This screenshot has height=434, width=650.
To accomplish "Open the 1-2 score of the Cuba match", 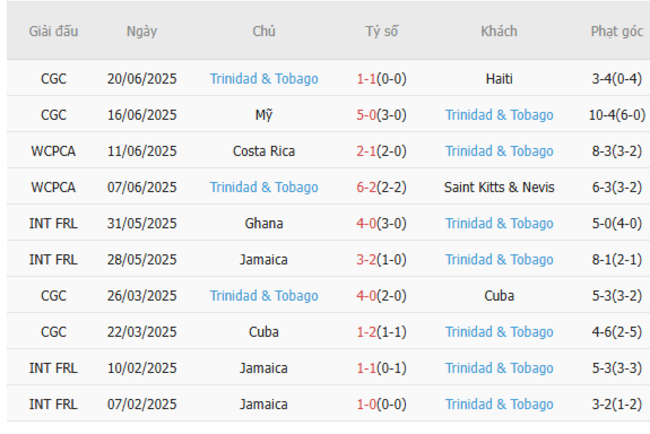I will tap(366, 332).
